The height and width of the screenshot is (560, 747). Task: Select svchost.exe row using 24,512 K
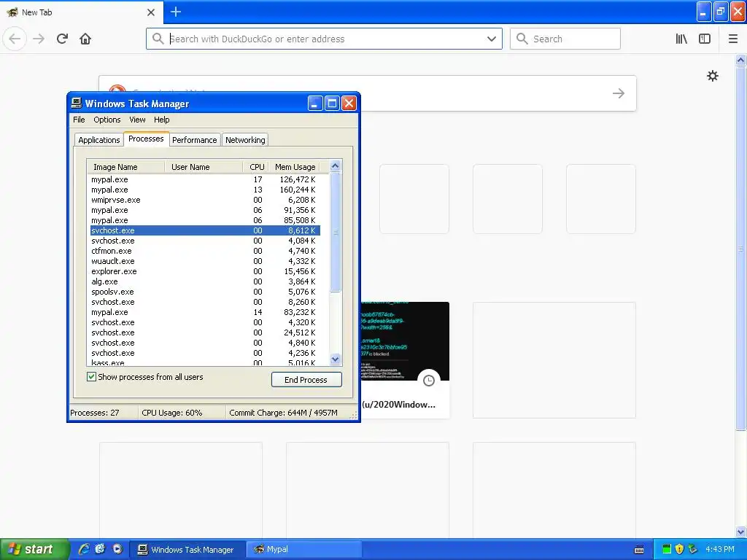click(x=205, y=332)
